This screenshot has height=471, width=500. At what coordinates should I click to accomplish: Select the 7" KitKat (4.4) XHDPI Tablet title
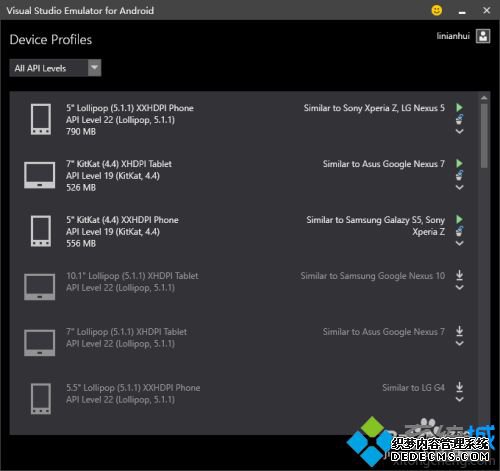pyautogui.click(x=119, y=164)
